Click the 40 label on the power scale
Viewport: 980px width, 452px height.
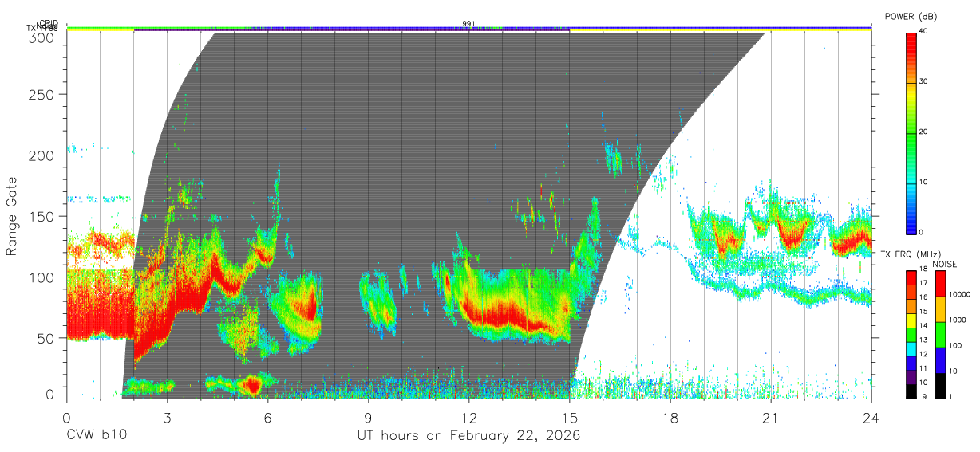tap(924, 31)
